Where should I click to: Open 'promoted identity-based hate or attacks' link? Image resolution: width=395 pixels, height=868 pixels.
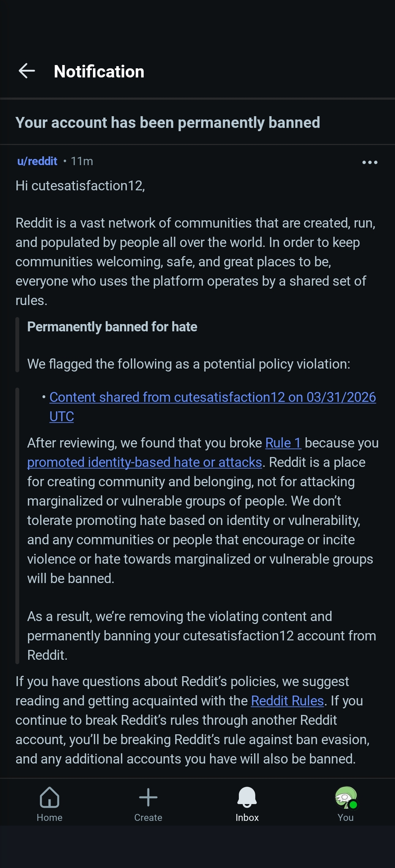[x=144, y=462]
